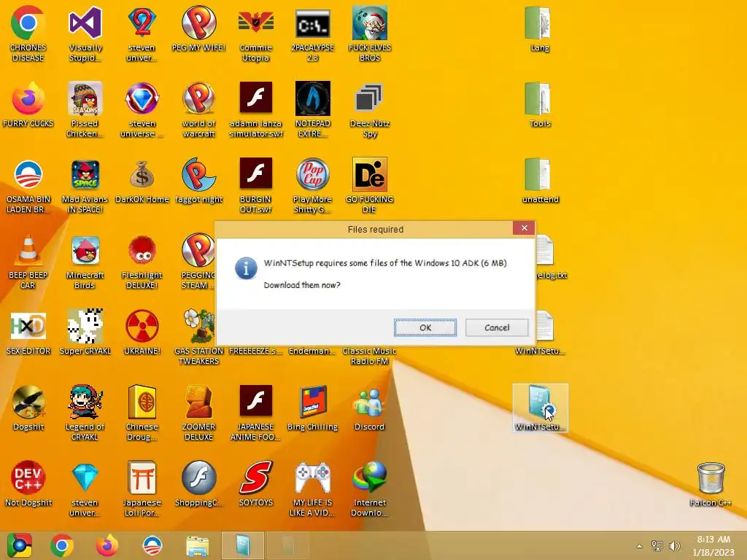
Task: Select the HxD hex editor icon
Action: tap(28, 332)
